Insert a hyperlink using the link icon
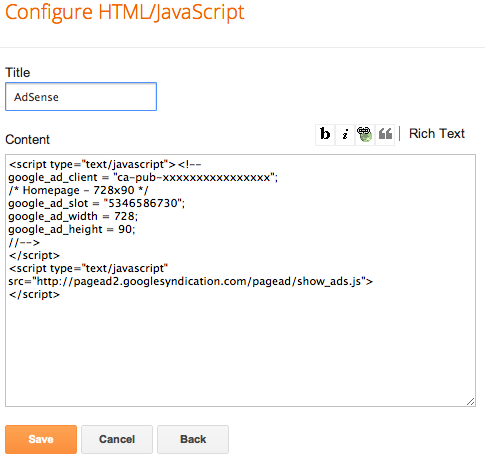 pyautogui.click(x=365, y=134)
